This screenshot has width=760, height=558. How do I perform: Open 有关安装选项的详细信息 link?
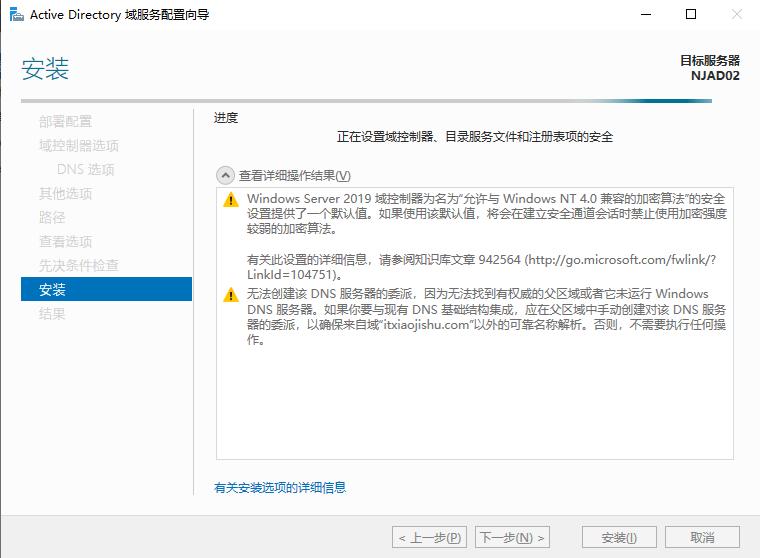(280, 487)
